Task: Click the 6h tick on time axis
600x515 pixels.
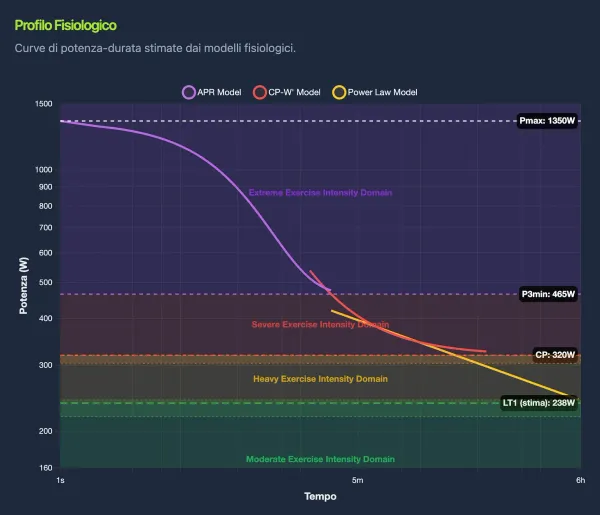Action: (x=580, y=480)
